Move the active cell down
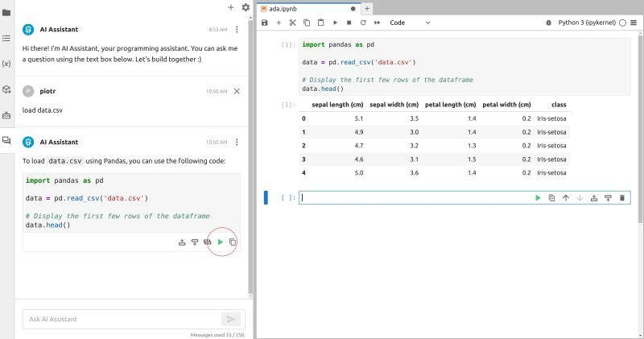 [x=580, y=198]
